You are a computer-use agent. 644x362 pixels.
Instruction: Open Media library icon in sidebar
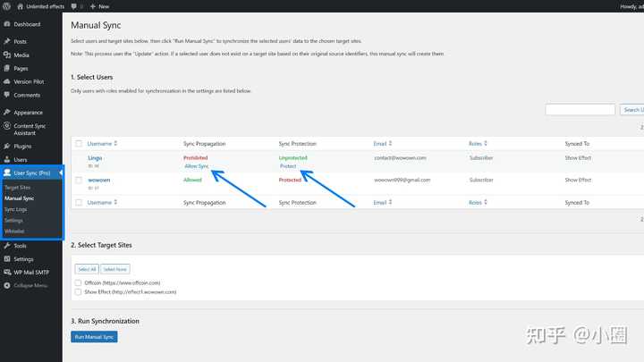click(7, 55)
